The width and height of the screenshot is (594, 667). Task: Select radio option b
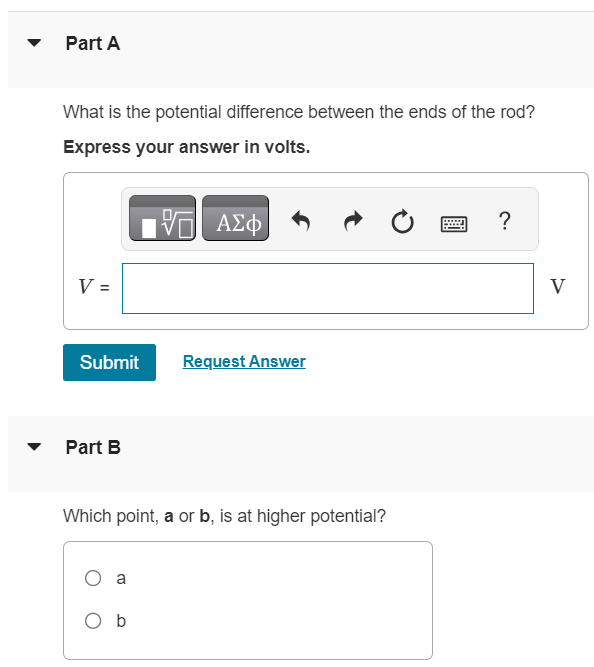[x=93, y=621]
